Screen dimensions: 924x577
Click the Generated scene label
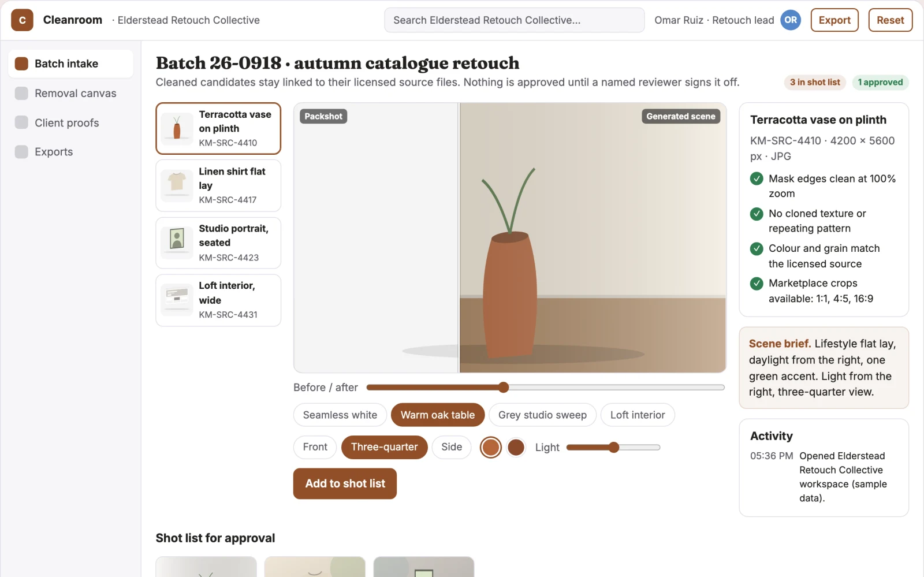click(x=681, y=116)
